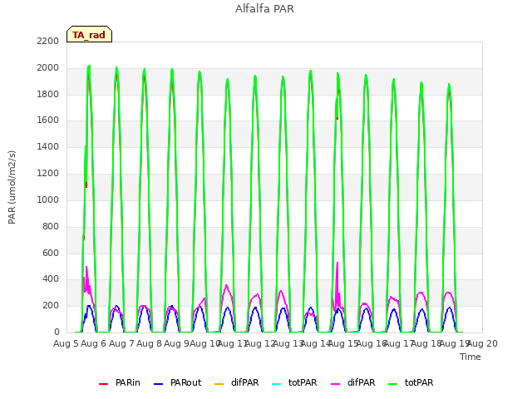The width and height of the screenshot is (532, 399).
Task: Click the Aug 20 x-axis tick label
Action: pos(482,343)
